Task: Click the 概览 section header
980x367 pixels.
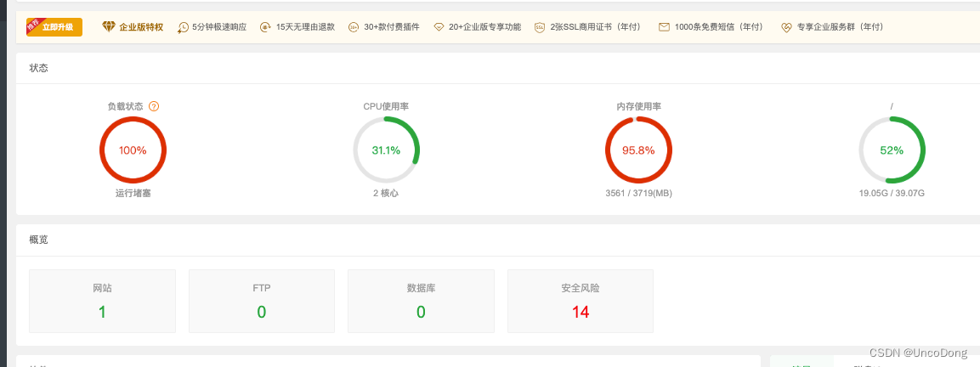Action: (39, 240)
